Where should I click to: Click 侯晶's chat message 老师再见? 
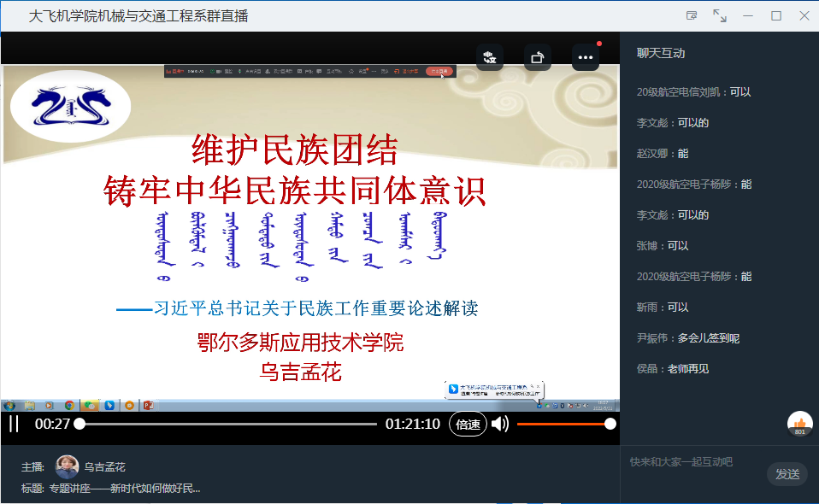pos(692,369)
